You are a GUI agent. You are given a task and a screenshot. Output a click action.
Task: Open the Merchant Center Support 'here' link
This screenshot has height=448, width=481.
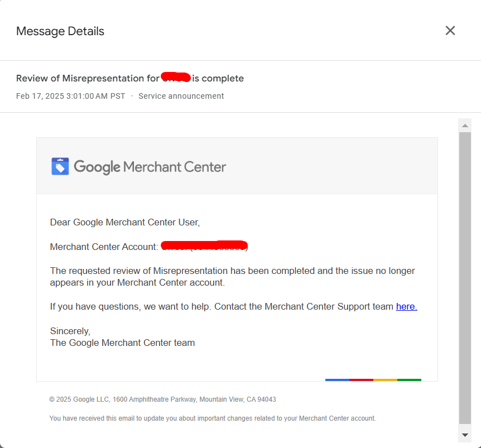tap(406, 306)
